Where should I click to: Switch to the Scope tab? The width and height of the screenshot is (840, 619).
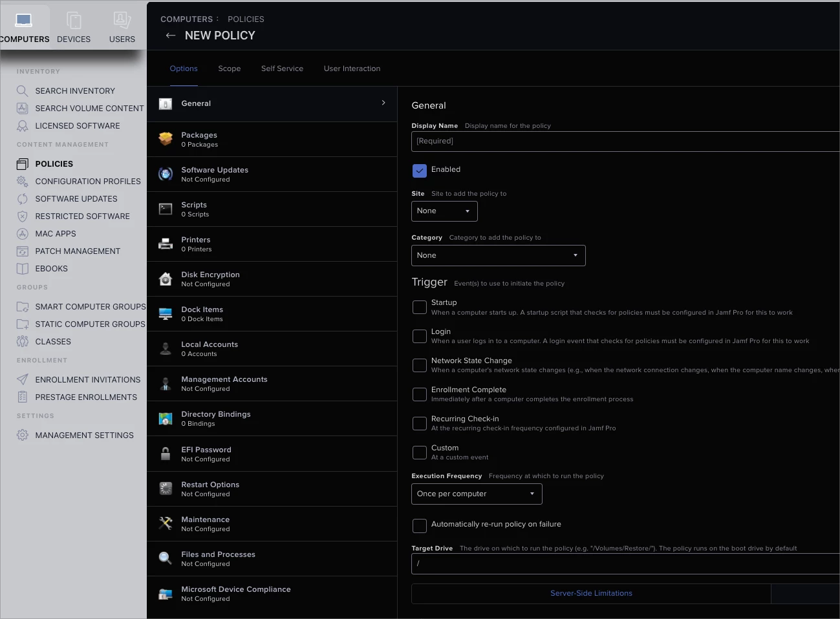(230, 68)
